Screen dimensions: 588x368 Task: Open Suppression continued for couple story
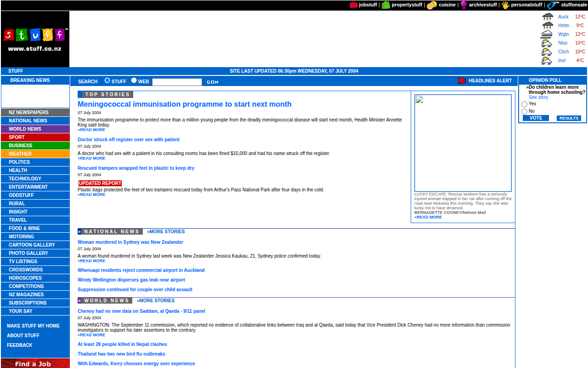(135, 290)
